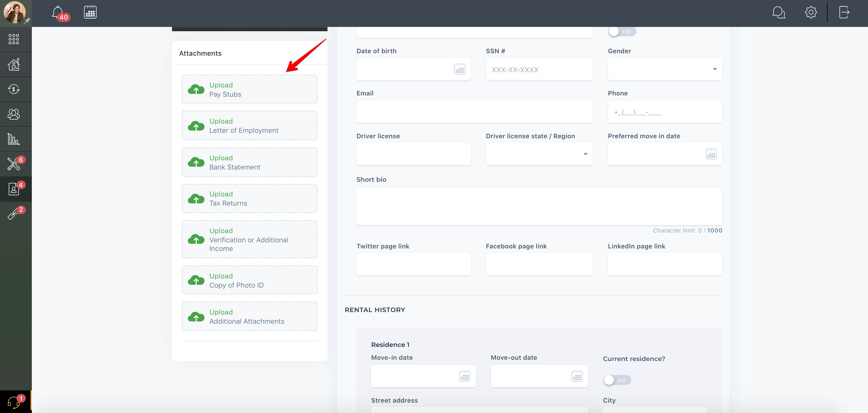Focus the Phone input field
This screenshot has width=868, height=413.
(665, 111)
